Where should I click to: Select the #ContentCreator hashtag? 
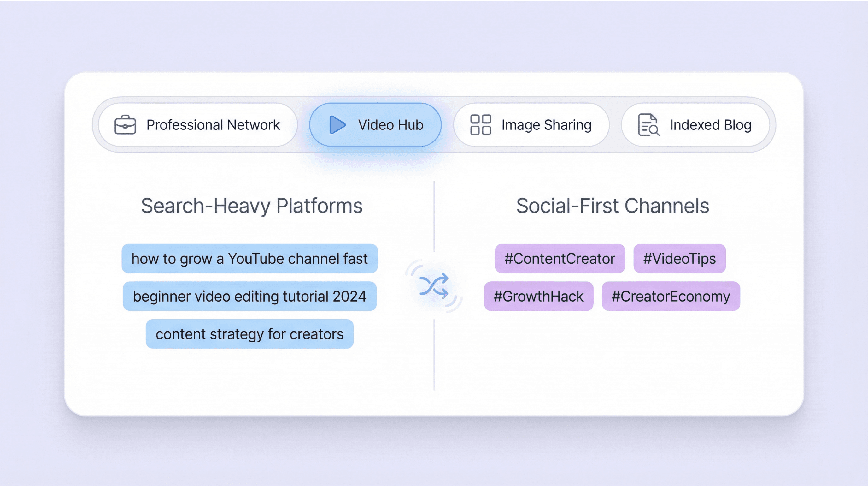click(x=560, y=259)
